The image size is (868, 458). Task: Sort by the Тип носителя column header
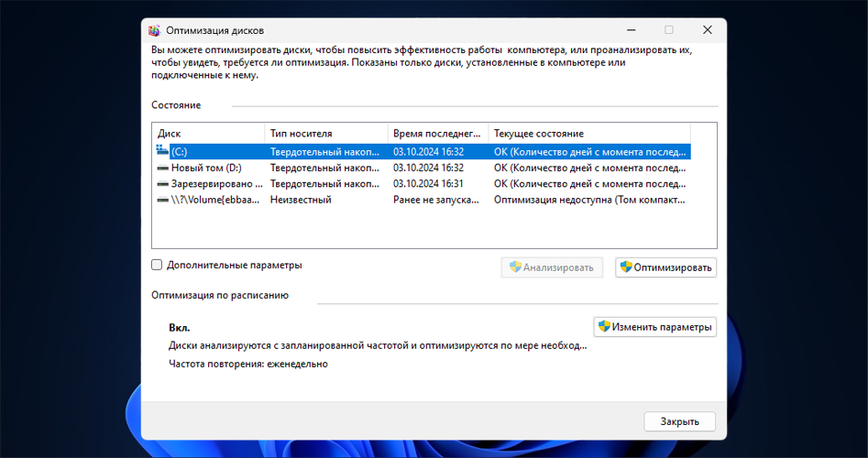click(326, 134)
